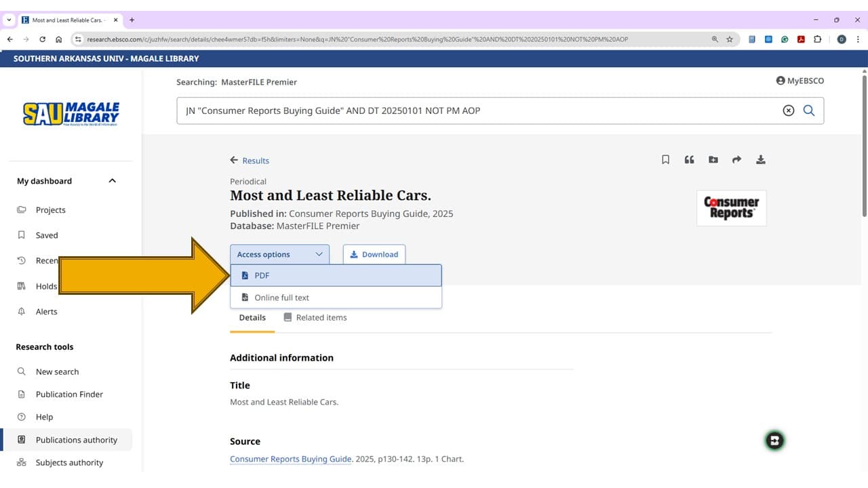Add article to project folder icon
868x488 pixels.
pyautogui.click(x=713, y=160)
